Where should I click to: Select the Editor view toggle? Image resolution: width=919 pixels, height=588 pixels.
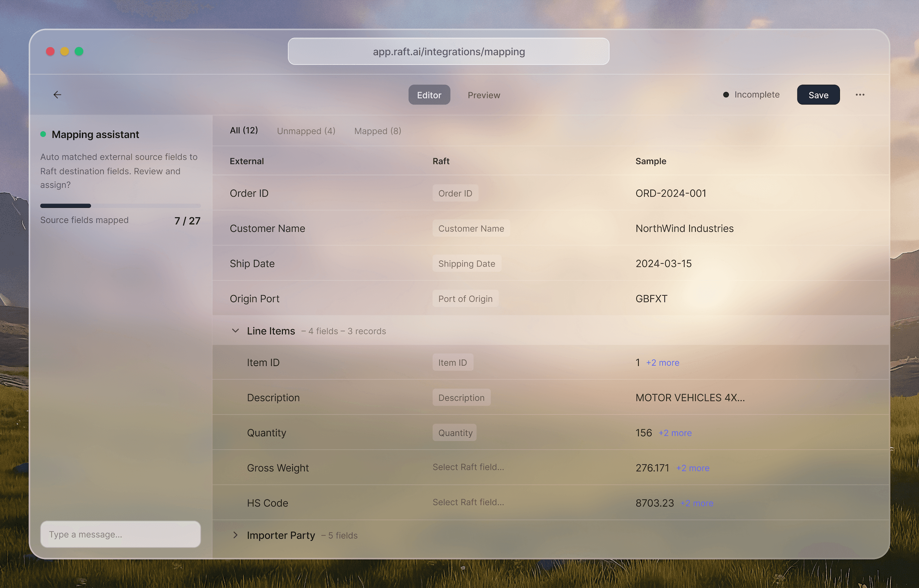[x=429, y=95]
